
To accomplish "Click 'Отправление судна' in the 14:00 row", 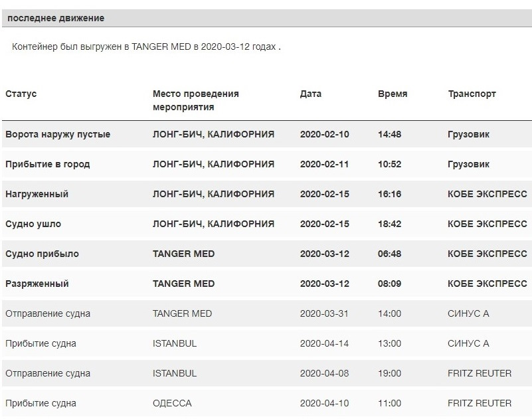I will point(48,313).
